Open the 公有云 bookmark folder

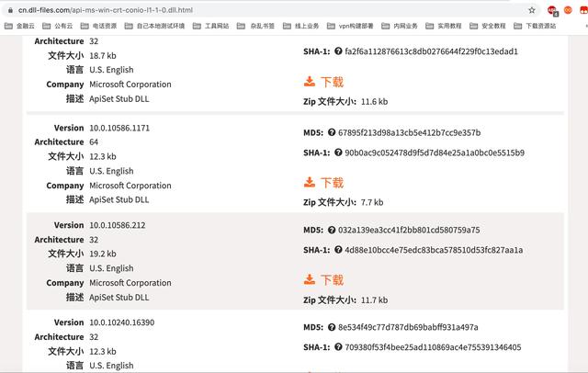pyautogui.click(x=58, y=26)
